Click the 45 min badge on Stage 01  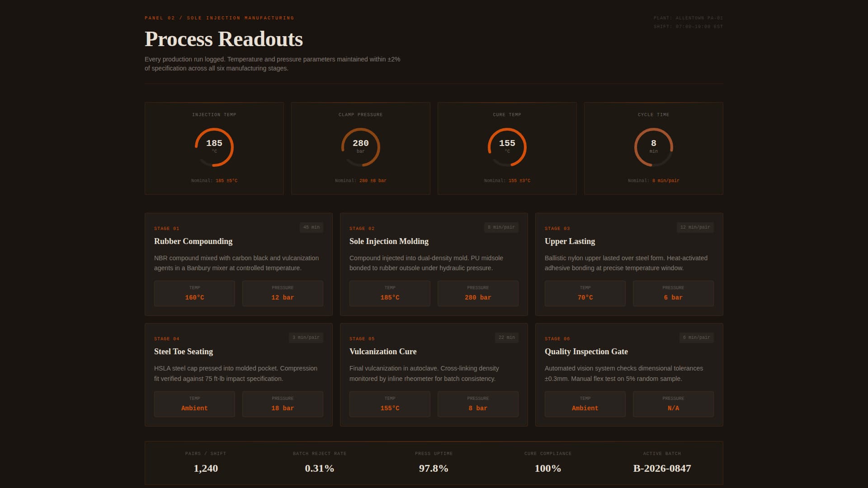coord(311,227)
